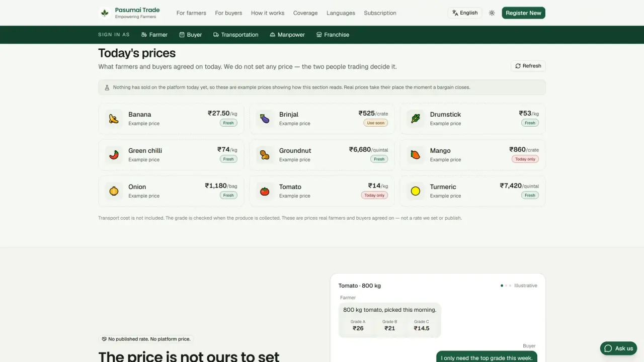This screenshot has width=644, height=362.
Task: Click the No published rate badge
Action: (146, 339)
